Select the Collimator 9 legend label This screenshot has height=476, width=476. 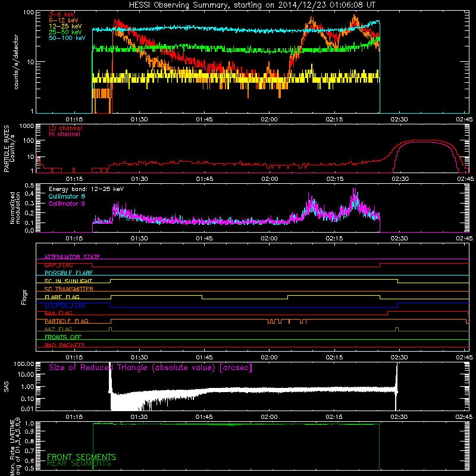[67, 203]
